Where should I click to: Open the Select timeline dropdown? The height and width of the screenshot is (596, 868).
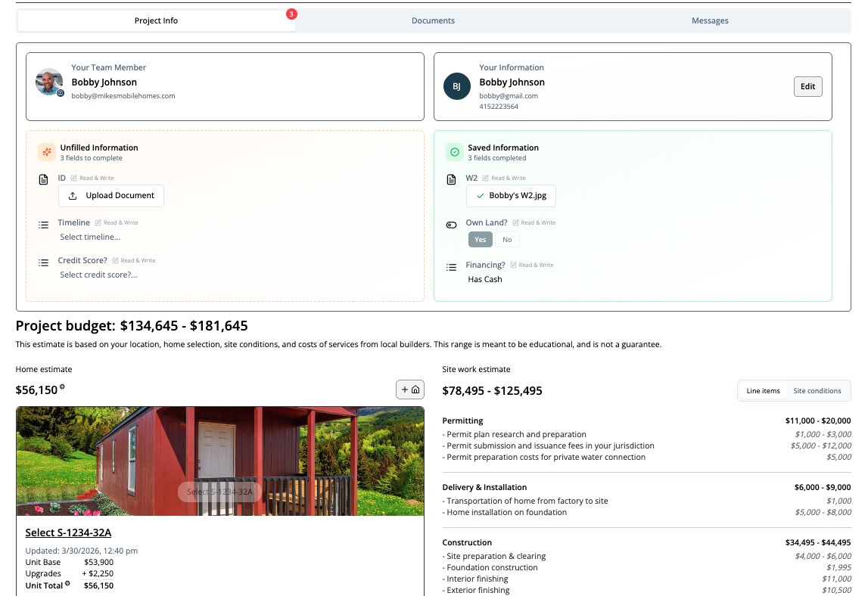pyautogui.click(x=90, y=237)
